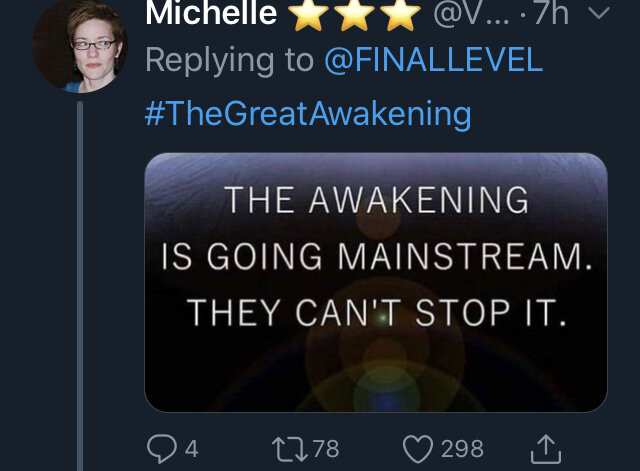Retweet the post using the retweet arrows icon
Image resolution: width=640 pixels, height=471 pixels.
click(x=290, y=449)
